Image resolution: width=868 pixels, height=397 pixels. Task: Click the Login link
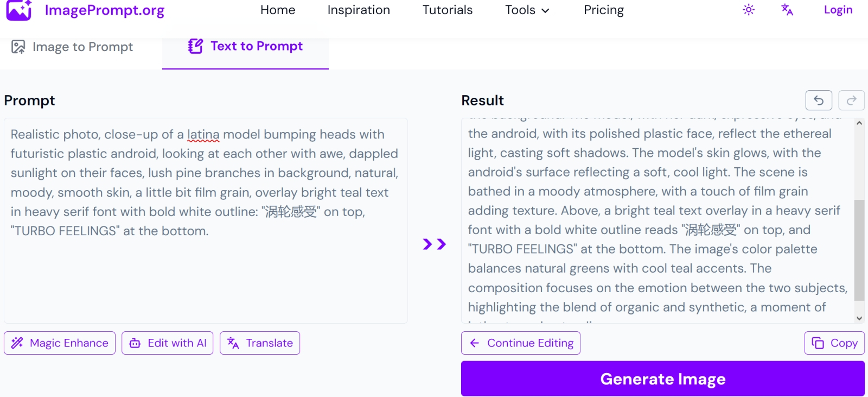point(838,10)
